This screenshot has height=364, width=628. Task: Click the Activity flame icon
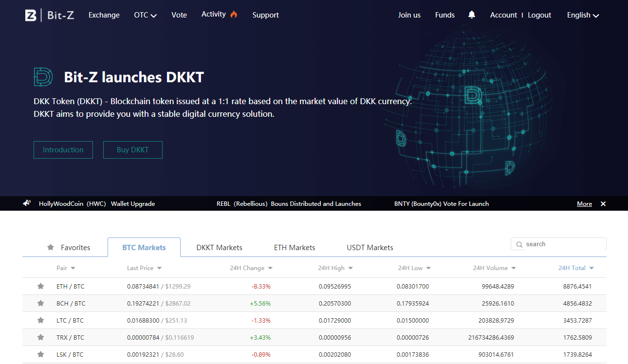click(x=234, y=14)
